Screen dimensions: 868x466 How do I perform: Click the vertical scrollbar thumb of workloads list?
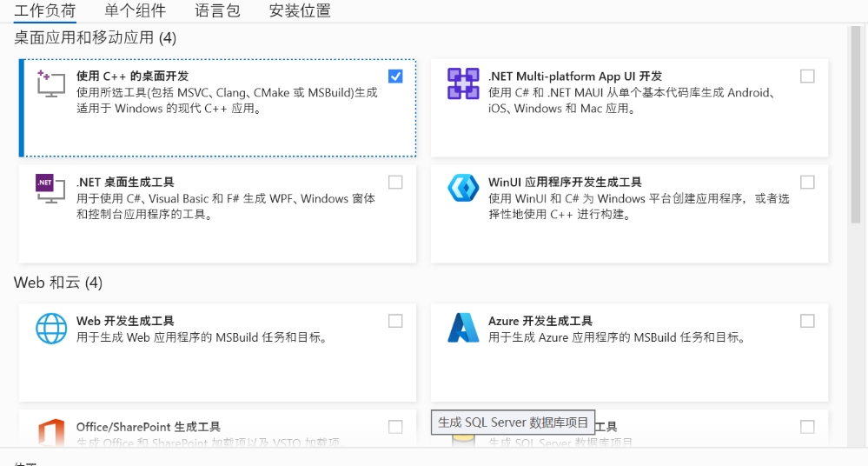[856, 124]
